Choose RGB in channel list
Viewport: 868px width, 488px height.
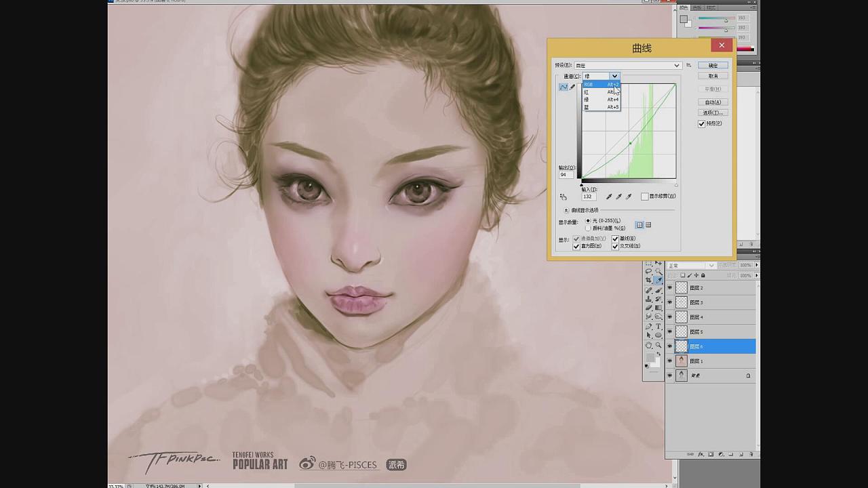[x=601, y=84]
